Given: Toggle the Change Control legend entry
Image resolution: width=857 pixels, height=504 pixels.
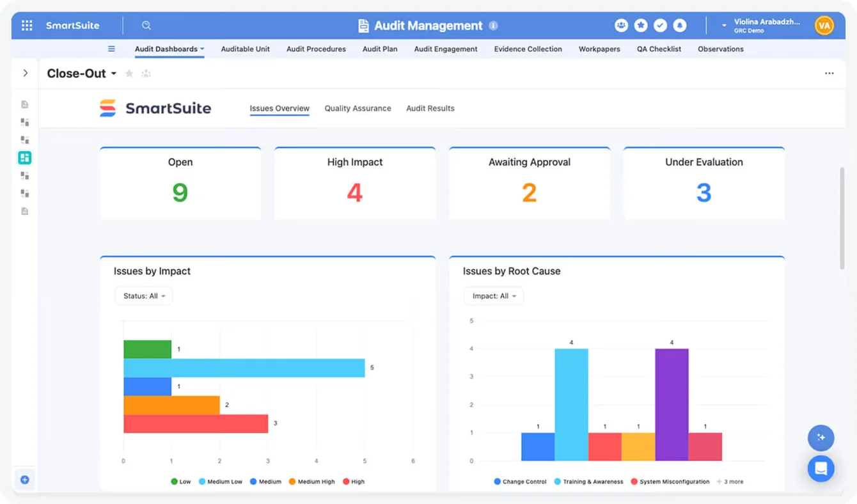Looking at the screenshot, I should tap(521, 482).
